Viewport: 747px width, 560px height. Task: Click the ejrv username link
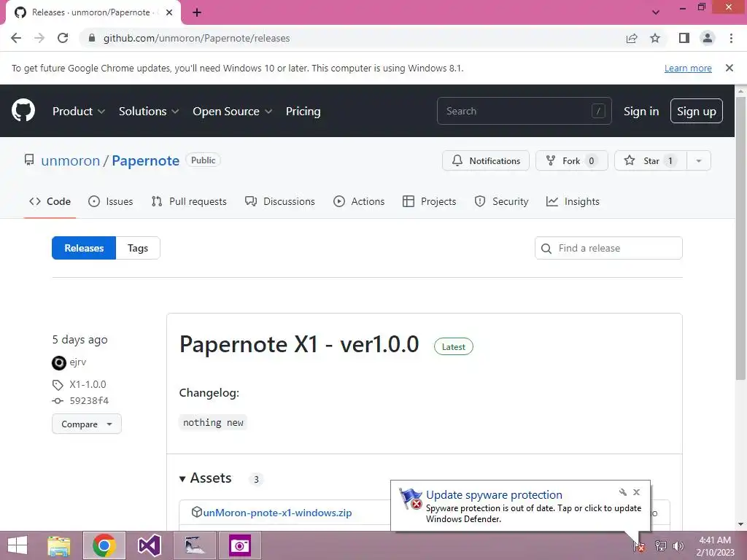coord(77,362)
